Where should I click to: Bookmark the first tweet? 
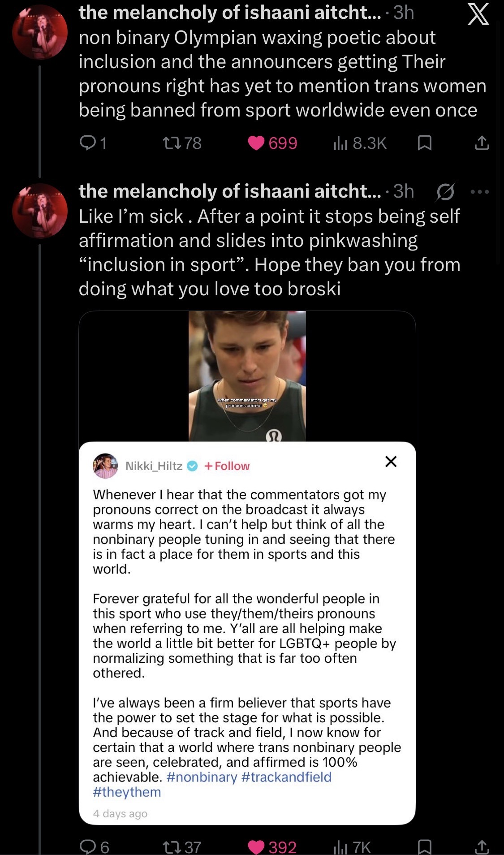tap(424, 143)
